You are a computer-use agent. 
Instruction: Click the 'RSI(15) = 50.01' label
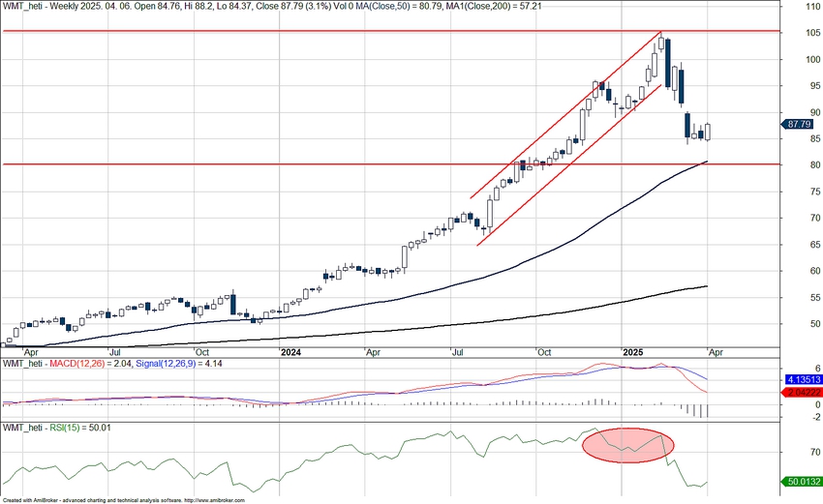[x=80, y=428]
